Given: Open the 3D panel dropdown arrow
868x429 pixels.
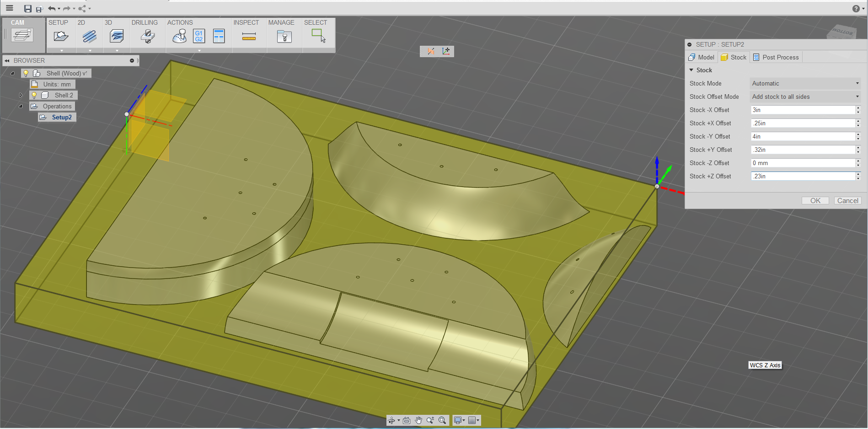Looking at the screenshot, I should tap(117, 50).
